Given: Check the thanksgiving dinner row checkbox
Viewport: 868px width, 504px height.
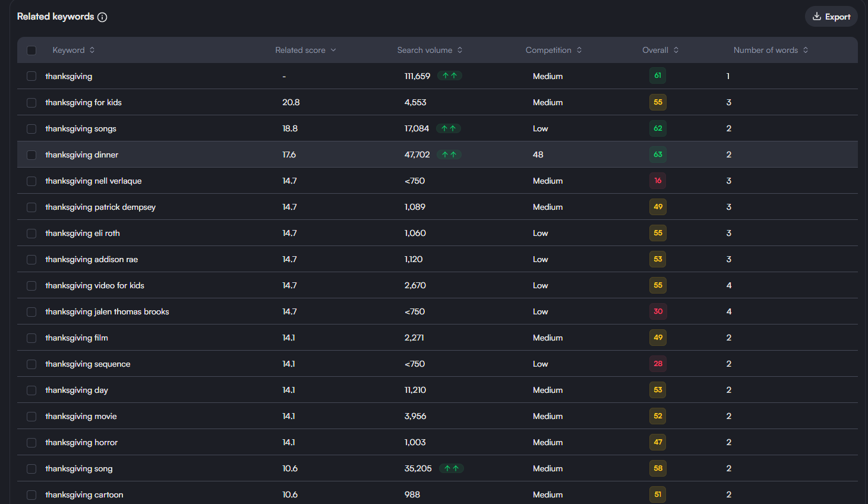Looking at the screenshot, I should click(31, 155).
